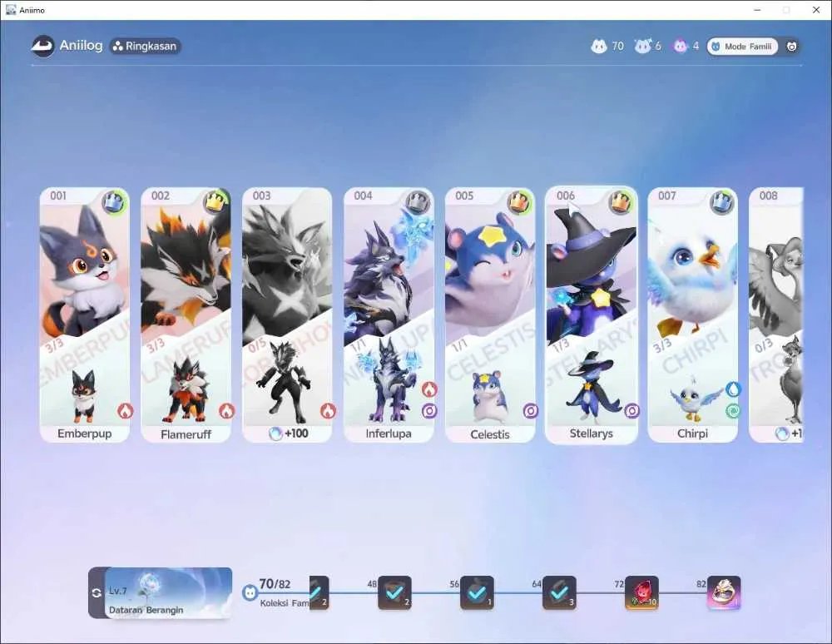Click the fire element icon on Emberpup
This screenshot has height=644, width=832.
pos(126,411)
